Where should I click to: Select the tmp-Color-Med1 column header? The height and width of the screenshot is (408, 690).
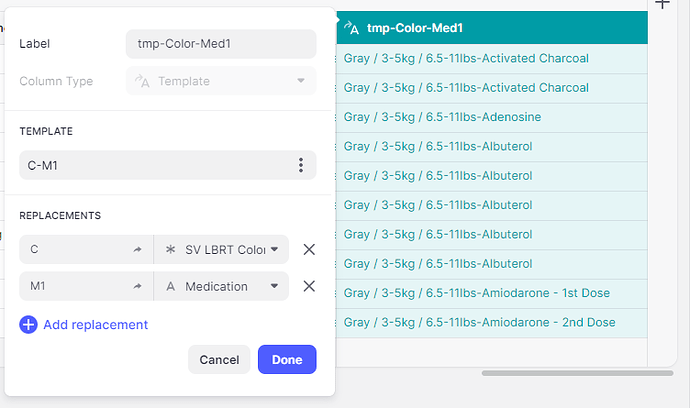490,28
